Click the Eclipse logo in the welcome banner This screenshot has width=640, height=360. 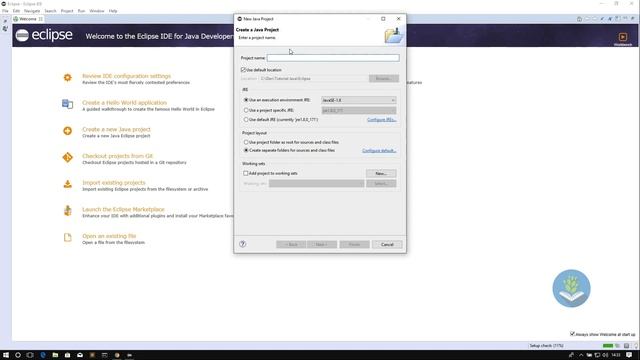coord(44,36)
